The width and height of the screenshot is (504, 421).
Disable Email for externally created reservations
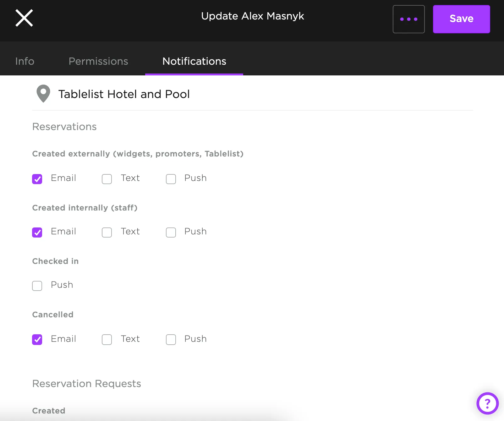pyautogui.click(x=37, y=179)
